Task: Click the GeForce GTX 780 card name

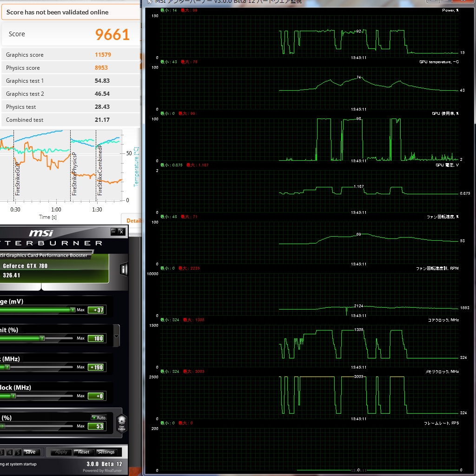Action: [x=25, y=266]
